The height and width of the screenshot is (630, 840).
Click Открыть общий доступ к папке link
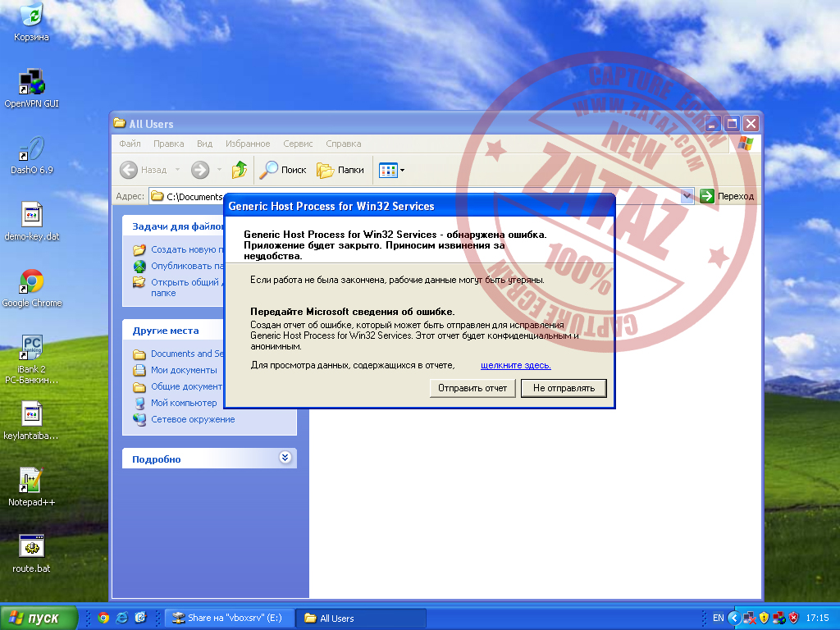point(179,287)
